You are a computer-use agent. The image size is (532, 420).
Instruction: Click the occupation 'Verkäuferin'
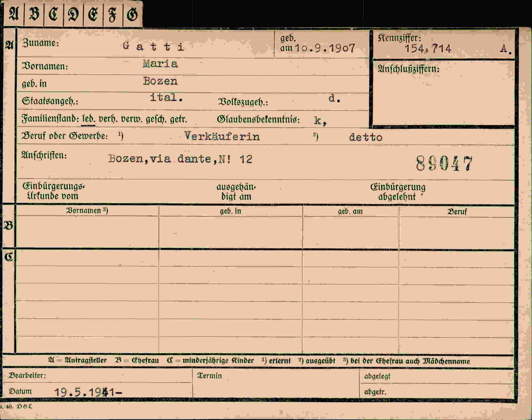222,136
